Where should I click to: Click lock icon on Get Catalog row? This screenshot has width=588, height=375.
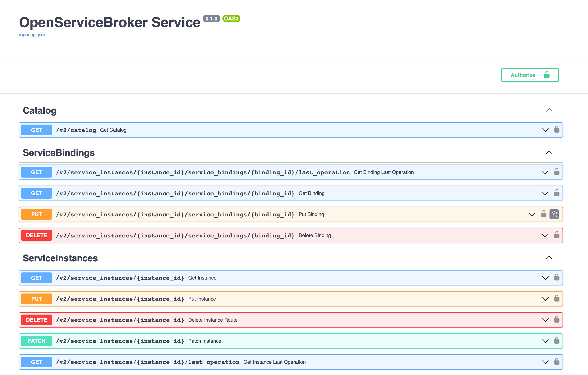tap(557, 129)
